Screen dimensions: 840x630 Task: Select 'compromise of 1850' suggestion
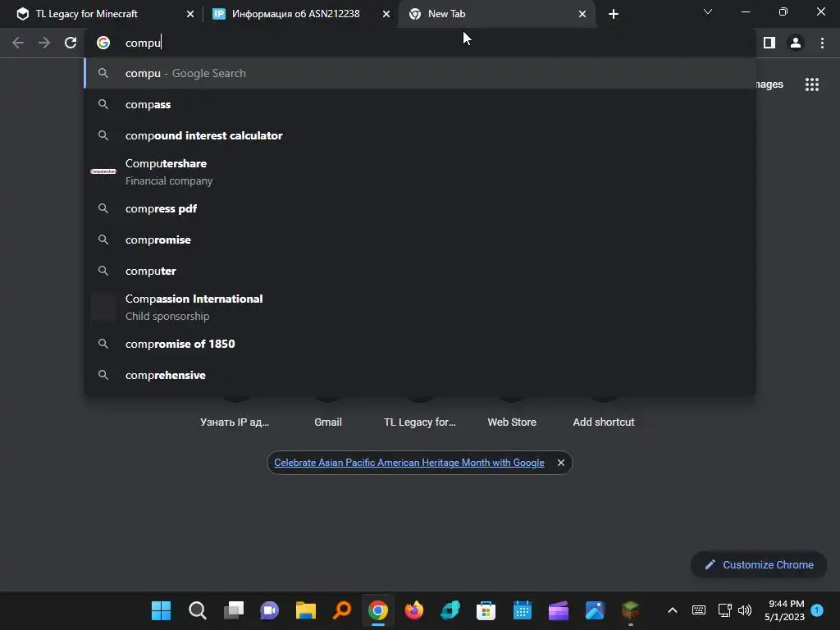[x=420, y=344]
